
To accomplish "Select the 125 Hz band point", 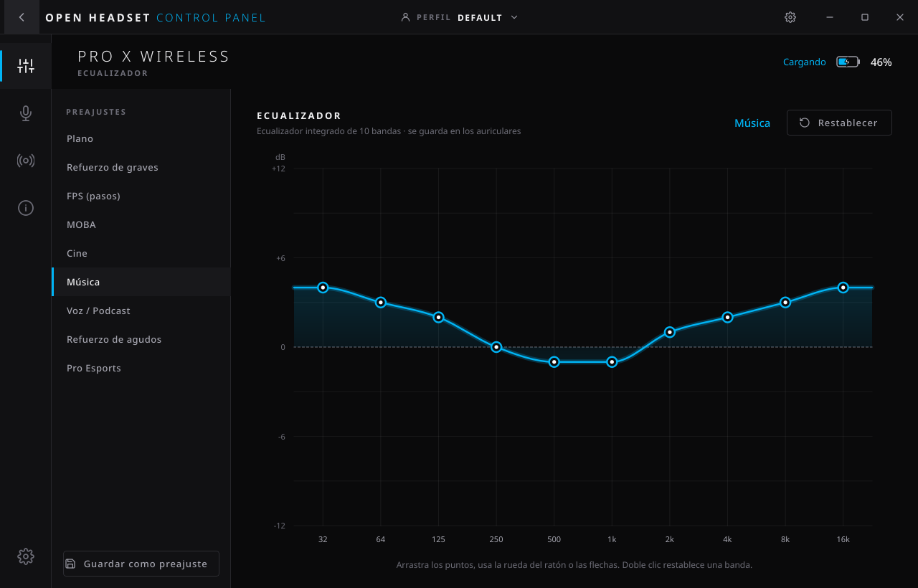I will pos(439,317).
